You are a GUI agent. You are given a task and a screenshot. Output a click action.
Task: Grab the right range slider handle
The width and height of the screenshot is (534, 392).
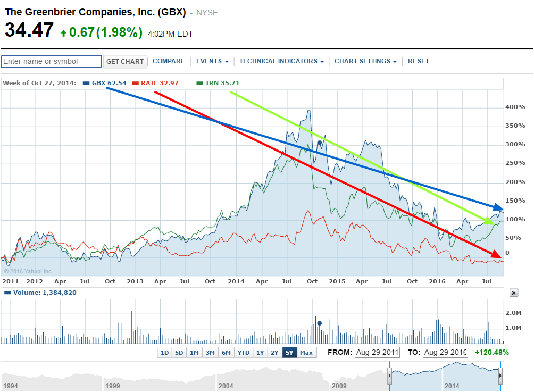(500, 376)
